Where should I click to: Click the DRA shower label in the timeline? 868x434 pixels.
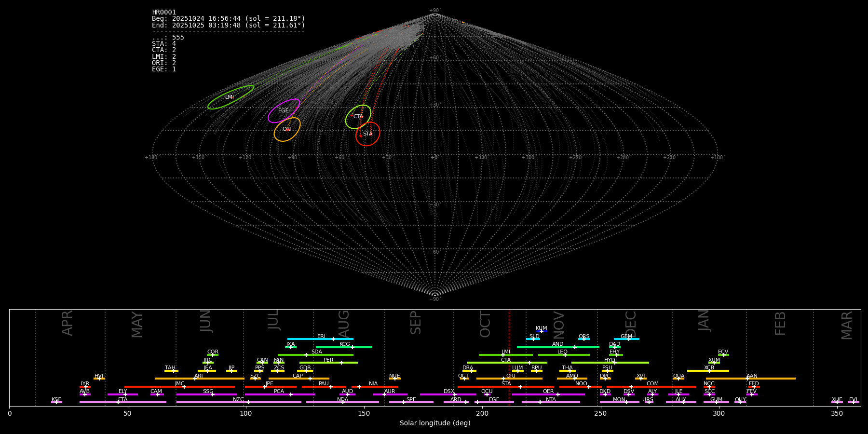pyautogui.click(x=468, y=368)
